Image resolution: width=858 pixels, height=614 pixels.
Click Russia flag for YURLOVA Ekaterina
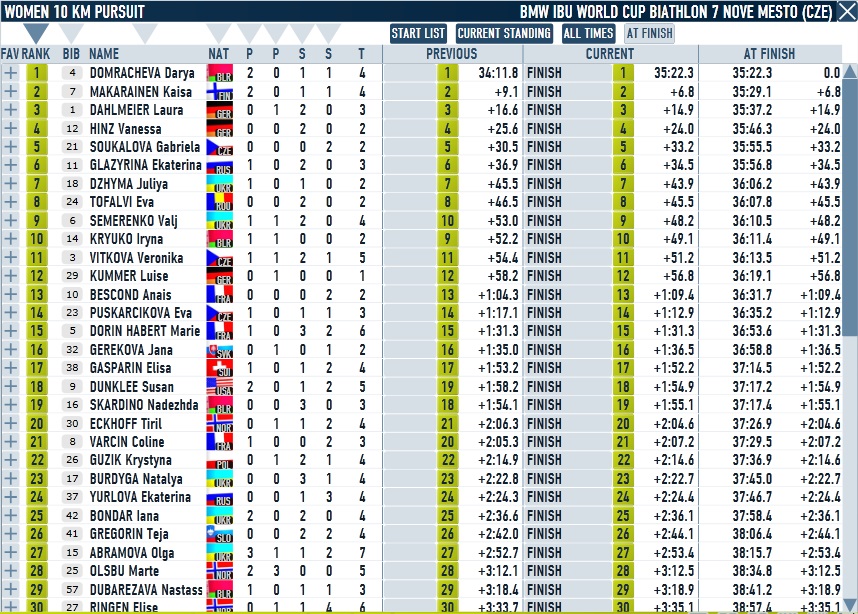point(219,497)
